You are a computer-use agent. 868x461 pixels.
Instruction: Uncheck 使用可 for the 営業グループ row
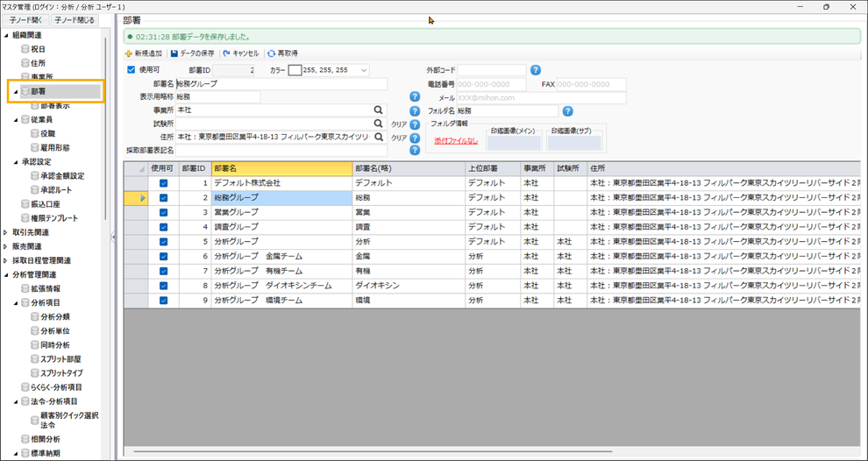tap(163, 212)
